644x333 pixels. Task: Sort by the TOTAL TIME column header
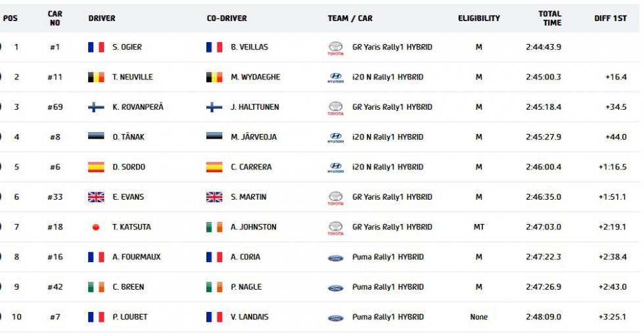(549, 18)
